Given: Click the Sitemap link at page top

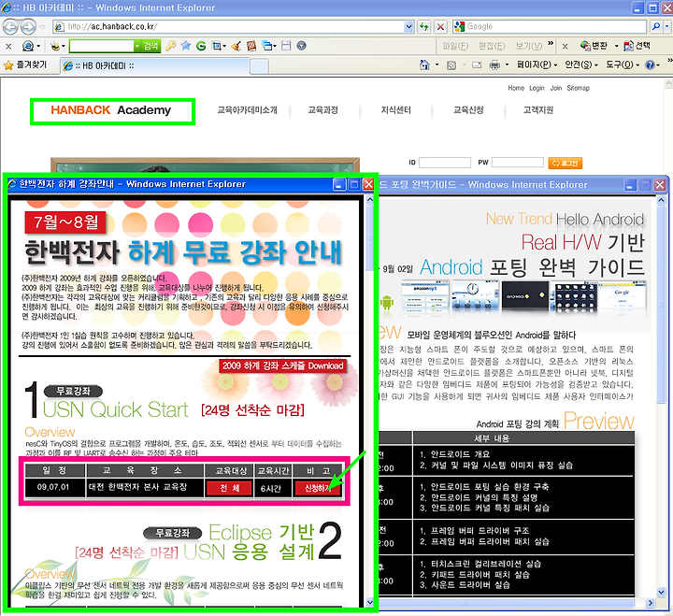Looking at the screenshot, I should pyautogui.click(x=579, y=88).
